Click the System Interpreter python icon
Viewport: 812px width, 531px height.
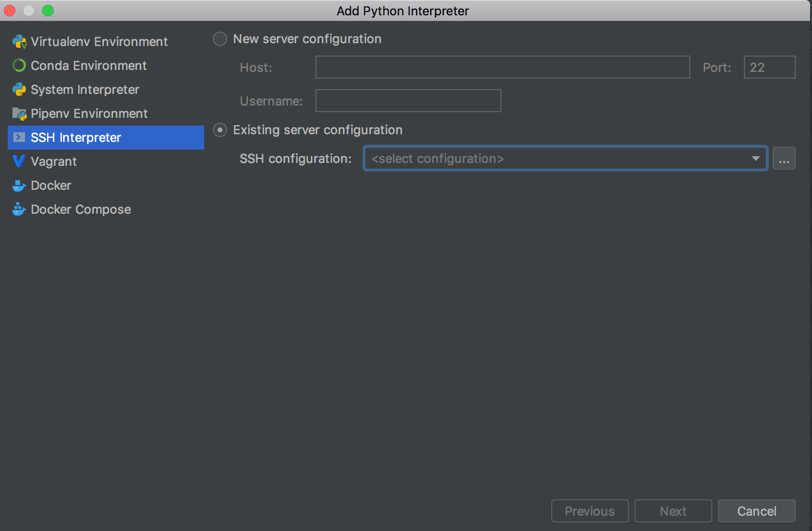coord(19,90)
